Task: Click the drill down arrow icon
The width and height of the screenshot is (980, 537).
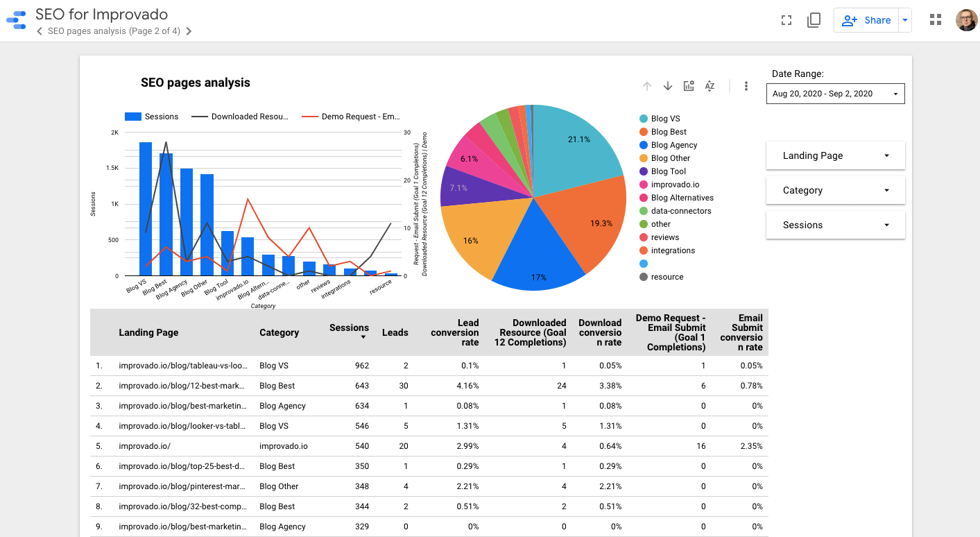Action: coord(668,86)
